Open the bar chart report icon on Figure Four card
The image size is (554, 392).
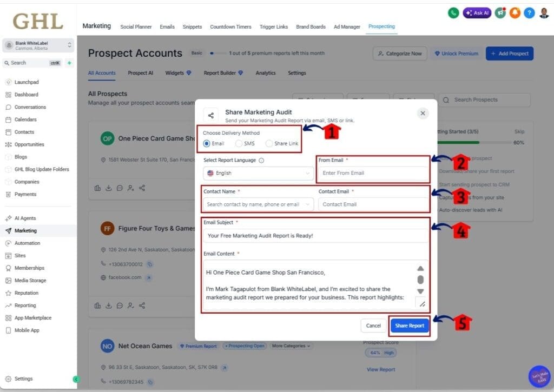98,305
